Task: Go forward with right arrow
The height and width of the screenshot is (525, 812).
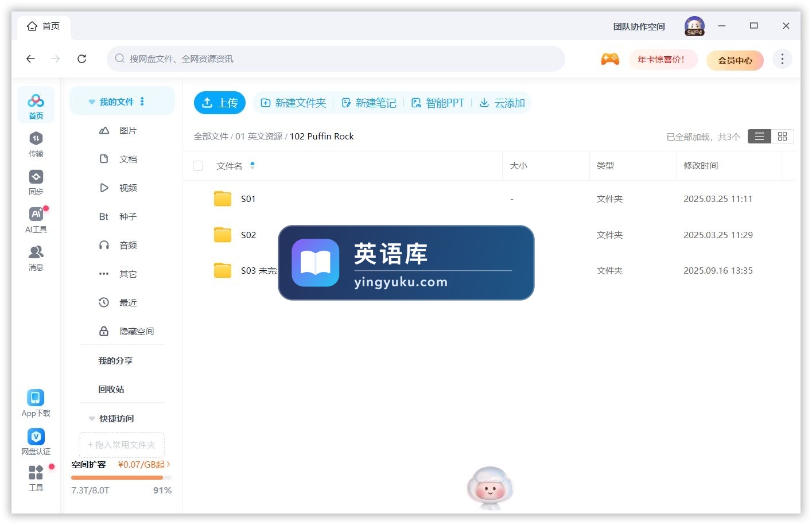Action: tap(56, 59)
